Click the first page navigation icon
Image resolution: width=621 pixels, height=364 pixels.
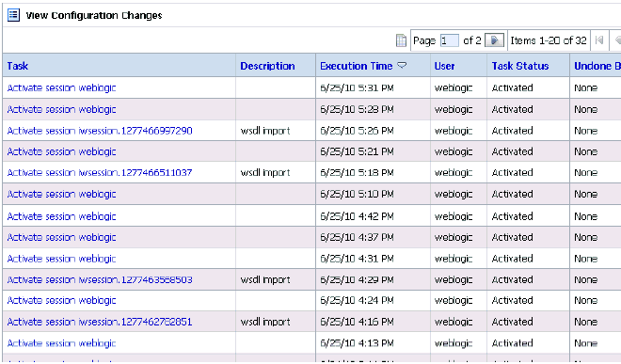pos(599,40)
